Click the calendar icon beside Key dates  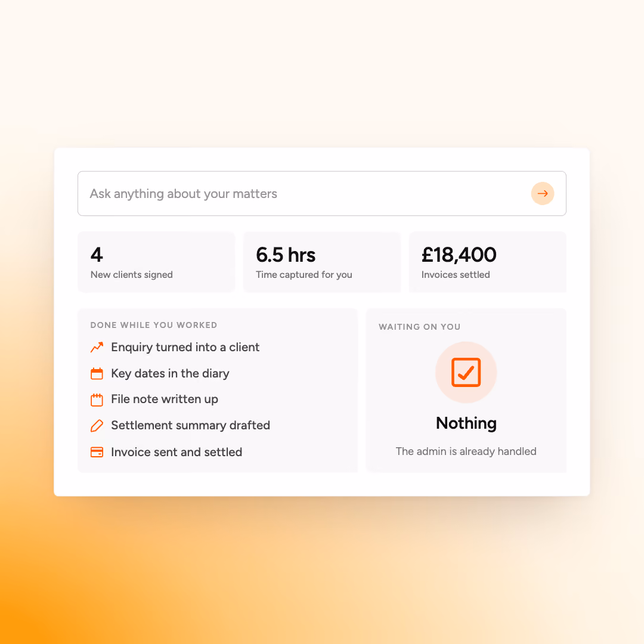[97, 373]
